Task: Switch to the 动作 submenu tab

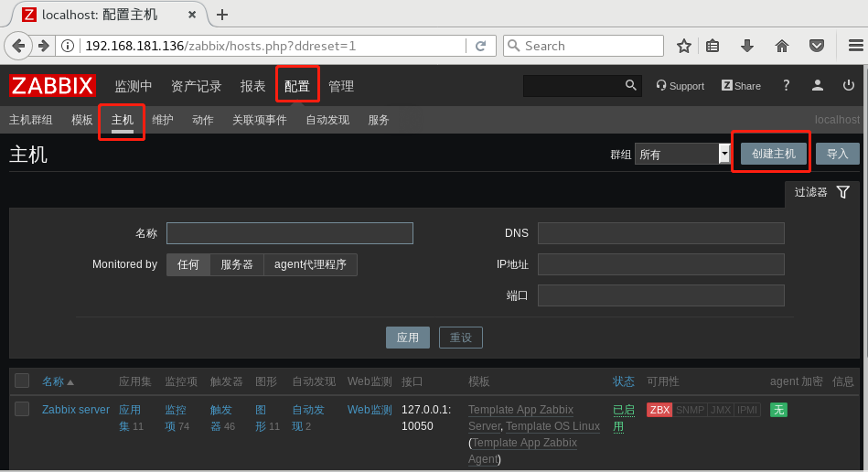Action: pyautogui.click(x=203, y=120)
